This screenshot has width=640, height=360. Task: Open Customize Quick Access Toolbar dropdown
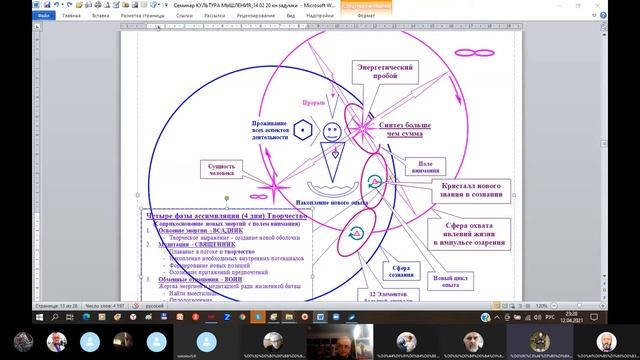[166, 5]
